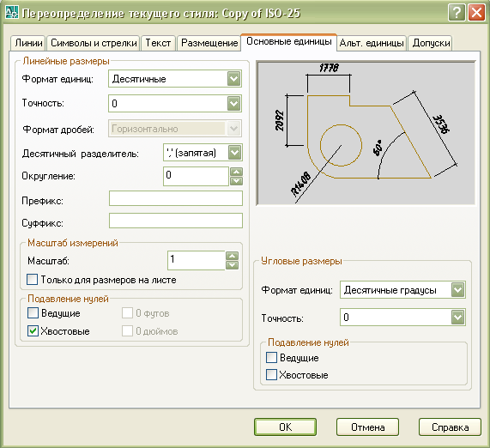Toggle linear Ведущие zero suppression checkbox
490x448 pixels.
pos(33,312)
